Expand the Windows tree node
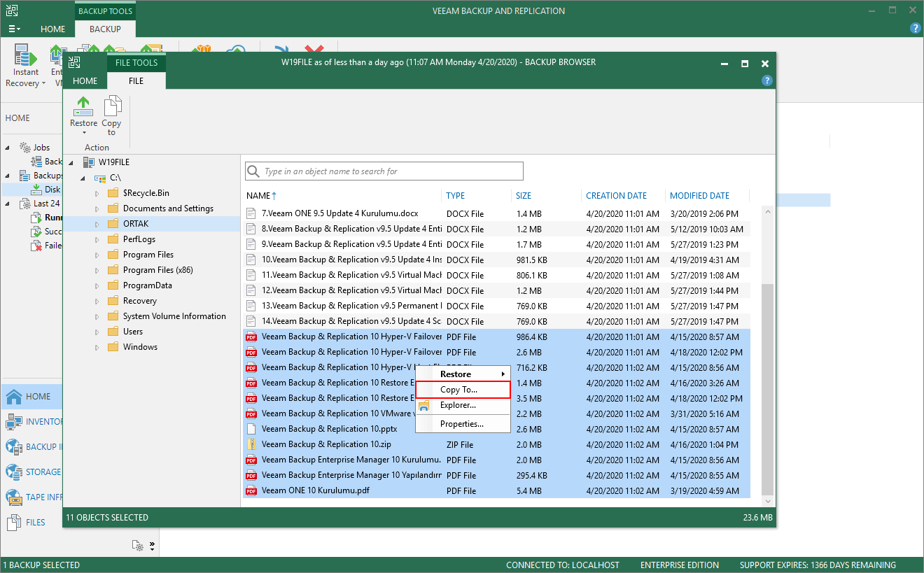The height and width of the screenshot is (573, 924). coord(97,347)
